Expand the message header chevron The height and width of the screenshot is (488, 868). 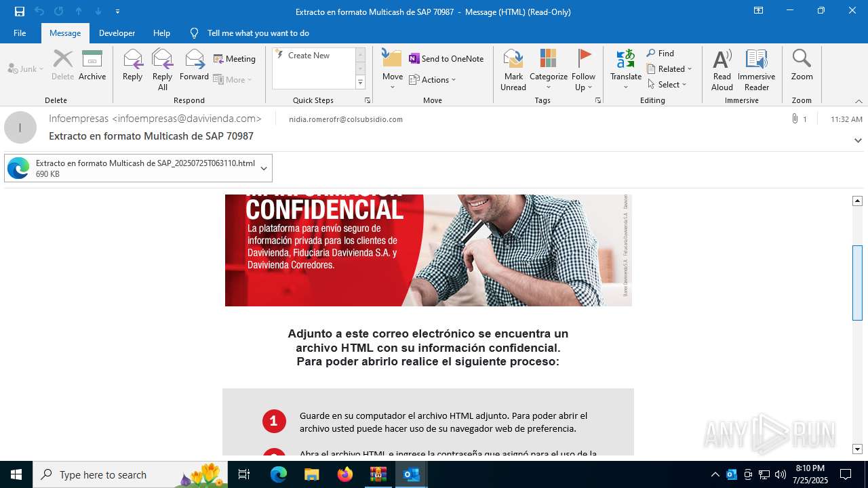[858, 140]
